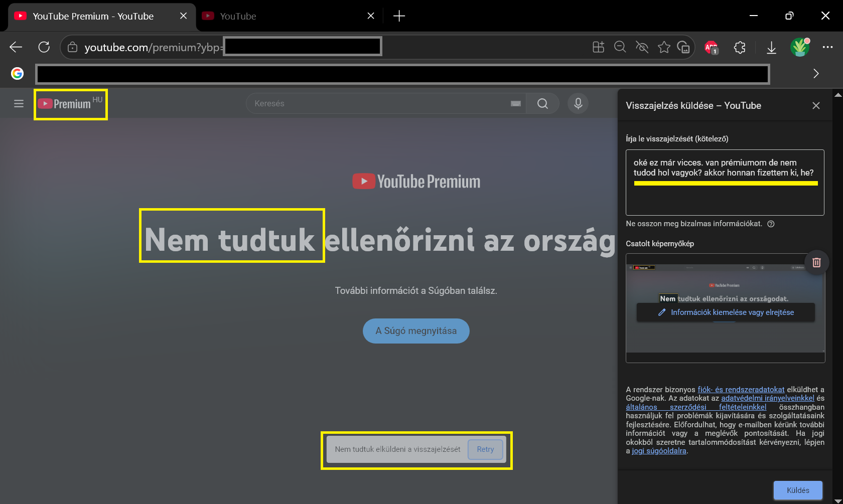This screenshot has width=843, height=504.
Task: Click the YouTube Premium logo in page center
Action: coord(416,181)
